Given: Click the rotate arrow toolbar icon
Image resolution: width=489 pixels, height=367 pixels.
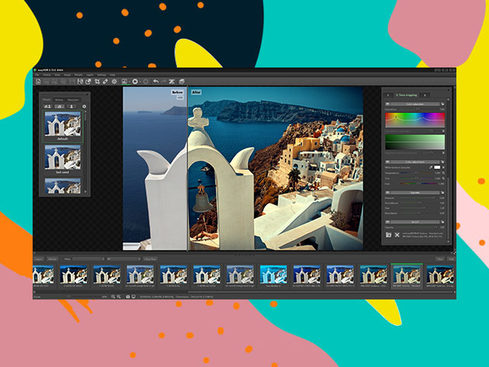Looking at the screenshot, I should (88, 81).
